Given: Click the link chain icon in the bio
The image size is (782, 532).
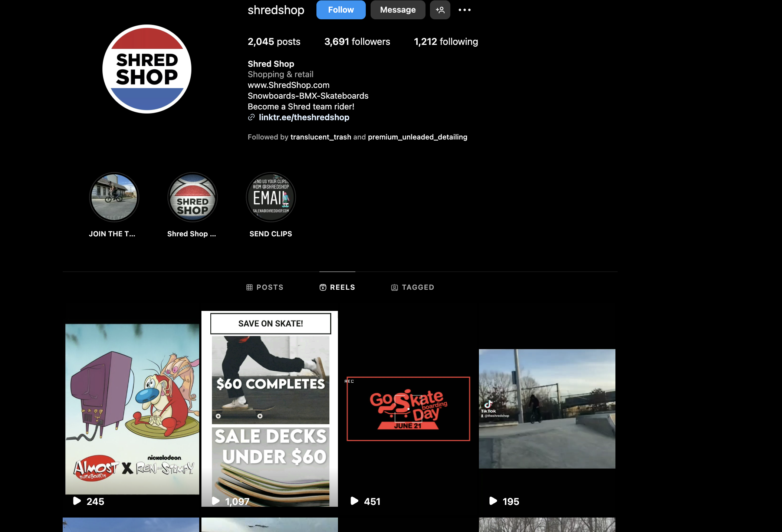Looking at the screenshot, I should (x=251, y=117).
